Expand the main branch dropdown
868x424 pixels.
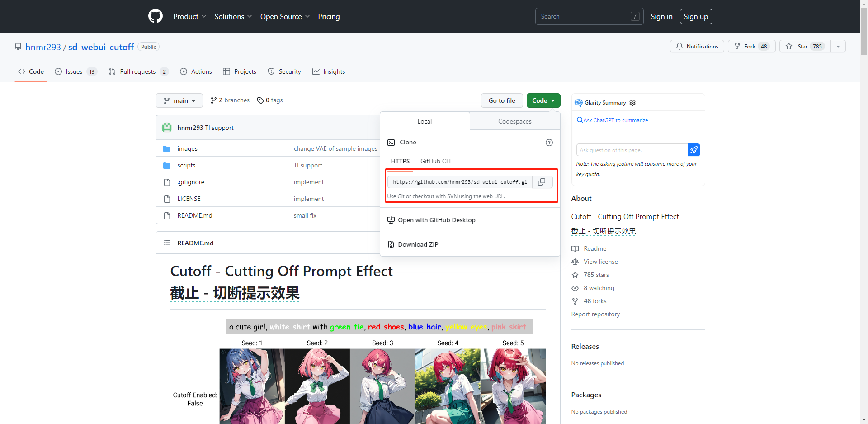[x=179, y=100]
